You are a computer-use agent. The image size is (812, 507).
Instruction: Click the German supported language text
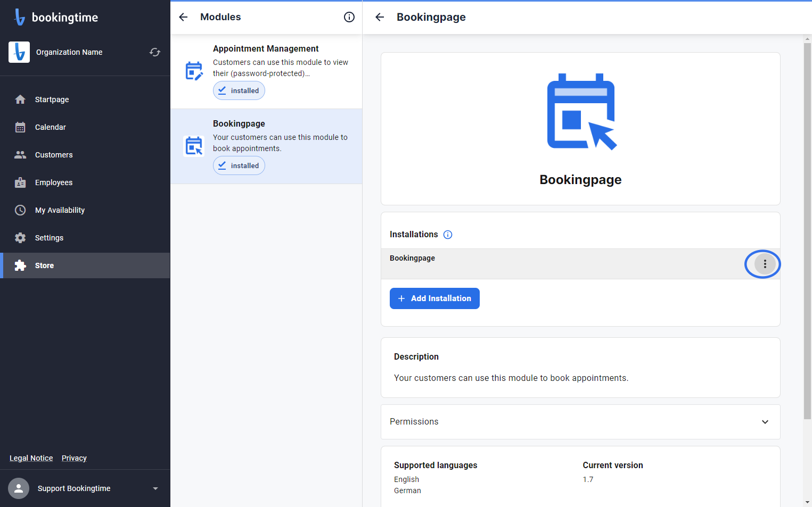pyautogui.click(x=407, y=491)
